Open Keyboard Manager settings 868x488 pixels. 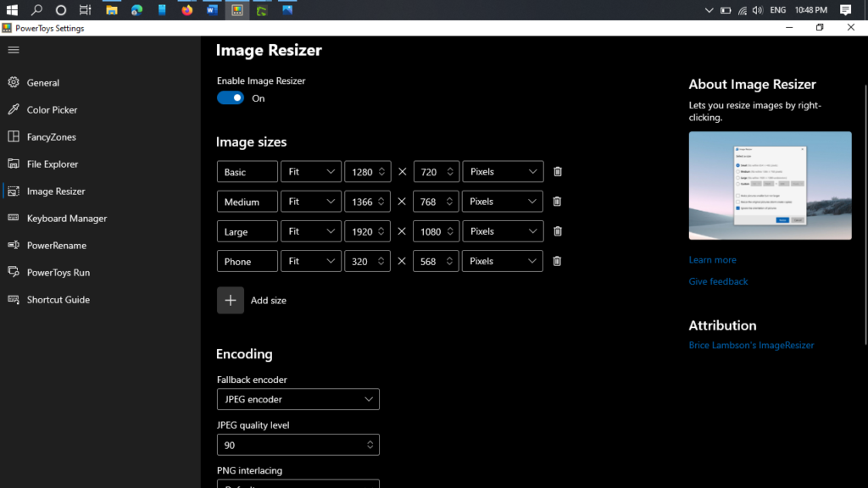coord(100,218)
